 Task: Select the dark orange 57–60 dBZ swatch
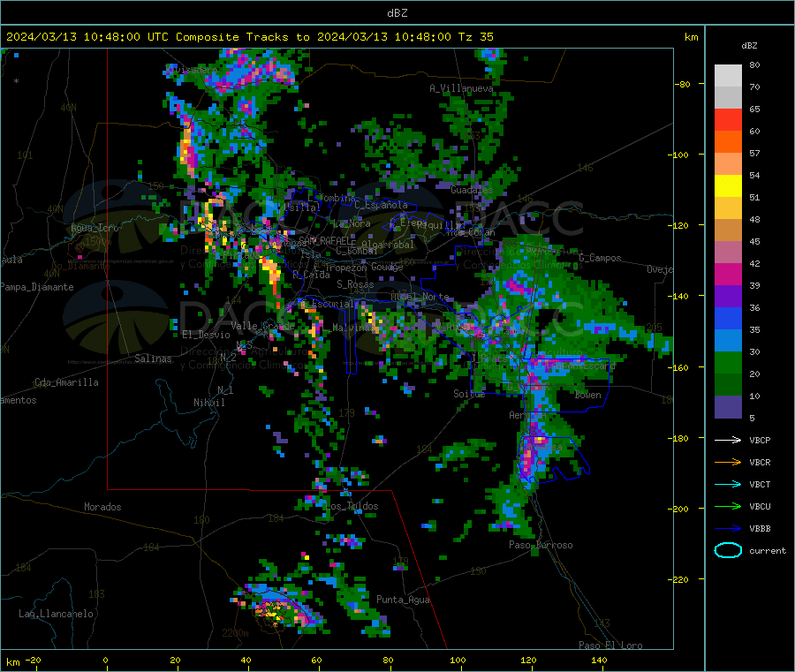(x=728, y=142)
